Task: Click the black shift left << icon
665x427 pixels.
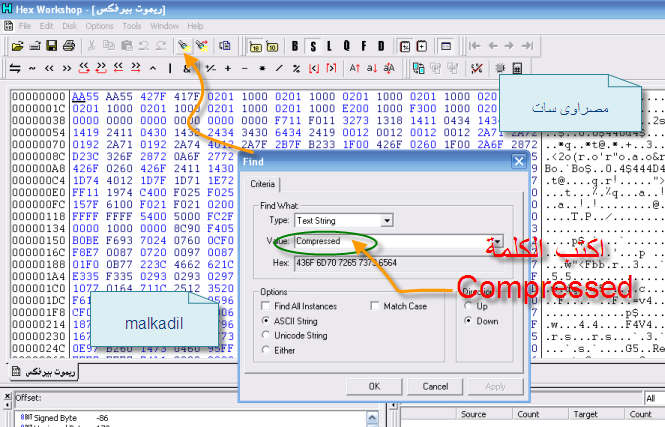Action: coord(49,68)
